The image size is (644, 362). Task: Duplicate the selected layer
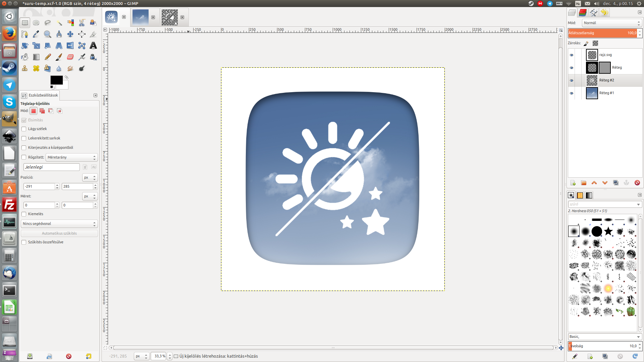(x=615, y=183)
